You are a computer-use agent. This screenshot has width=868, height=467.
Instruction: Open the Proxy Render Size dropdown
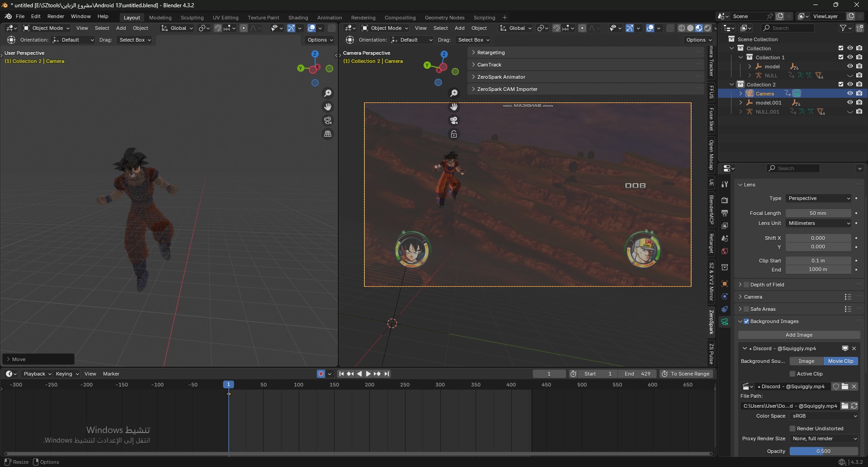click(x=824, y=438)
